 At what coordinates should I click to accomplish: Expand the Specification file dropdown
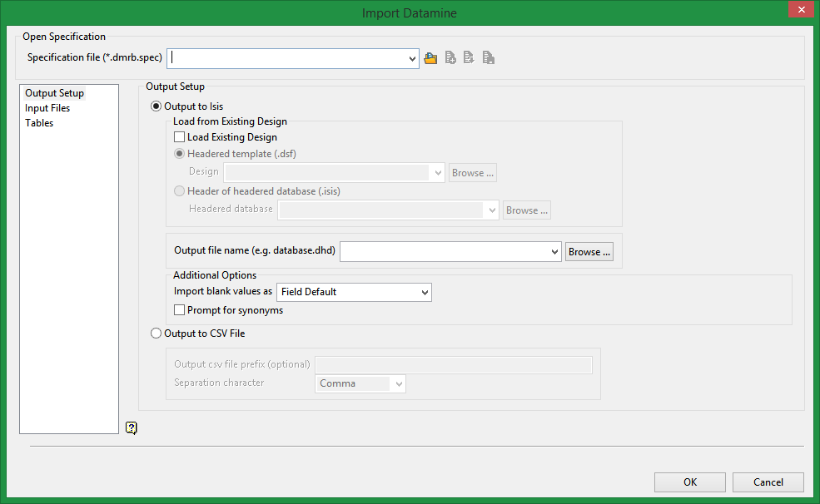coord(412,58)
